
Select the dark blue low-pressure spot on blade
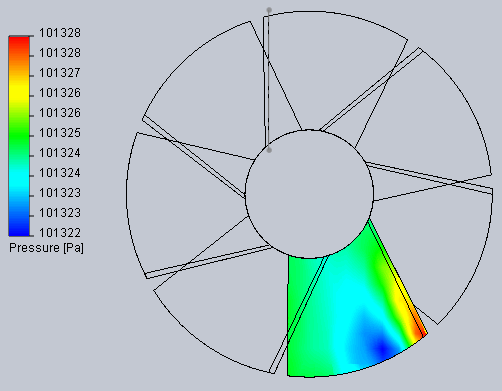tap(382, 349)
